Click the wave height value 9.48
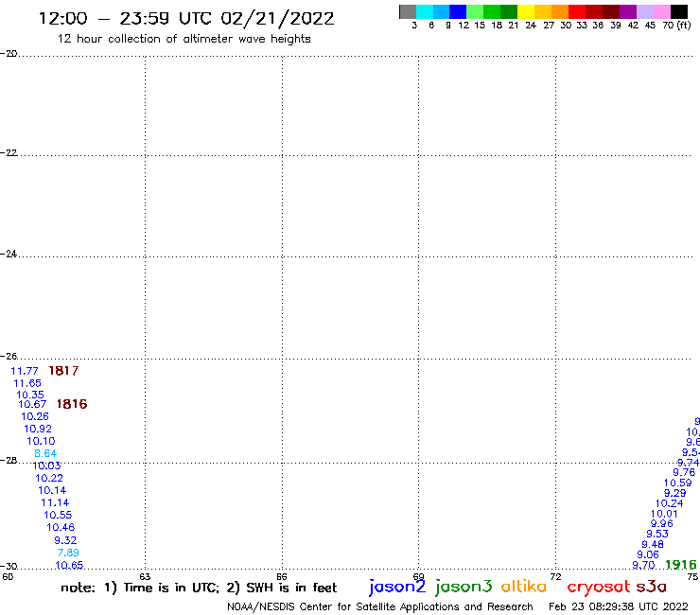The height and width of the screenshot is (615, 700). click(653, 544)
